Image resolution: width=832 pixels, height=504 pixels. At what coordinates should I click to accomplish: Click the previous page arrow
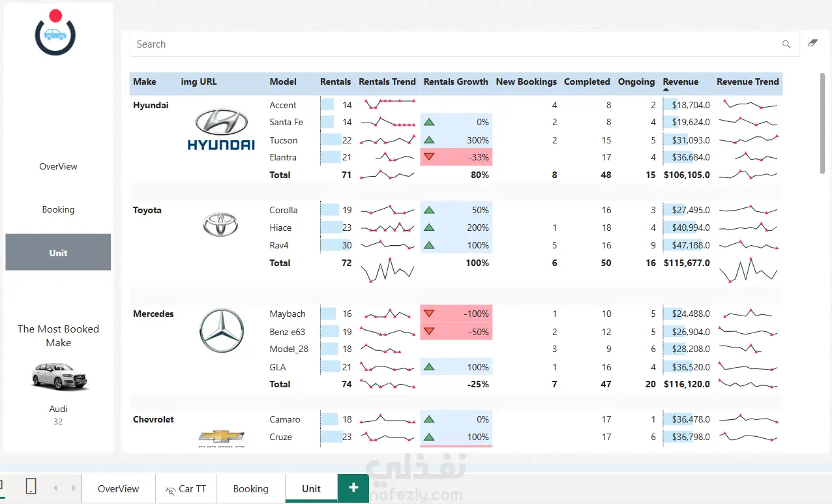pyautogui.click(x=55, y=488)
